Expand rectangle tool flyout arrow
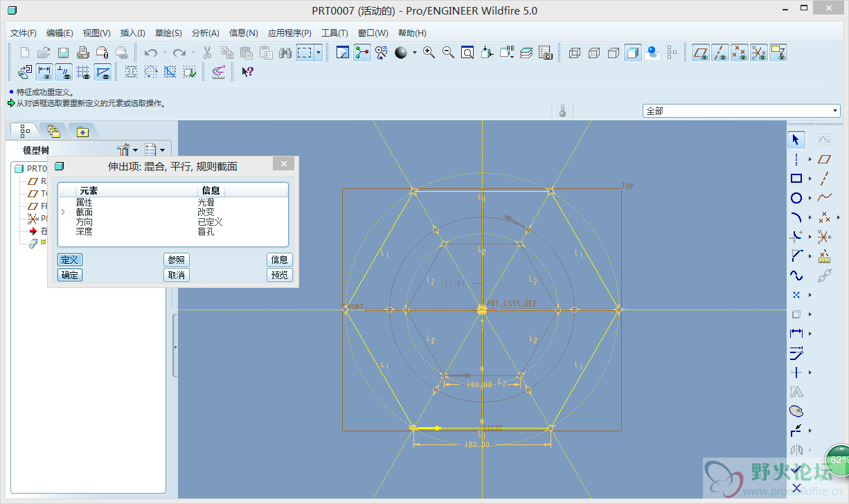The height and width of the screenshot is (504, 849). pos(810,179)
